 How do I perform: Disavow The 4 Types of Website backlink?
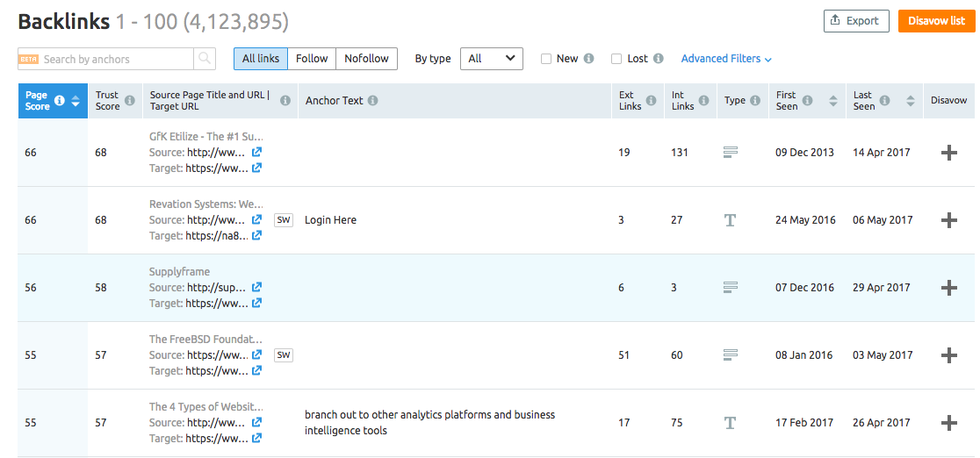tap(948, 423)
